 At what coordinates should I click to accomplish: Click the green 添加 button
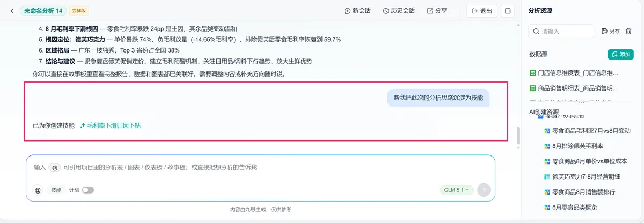click(x=620, y=54)
